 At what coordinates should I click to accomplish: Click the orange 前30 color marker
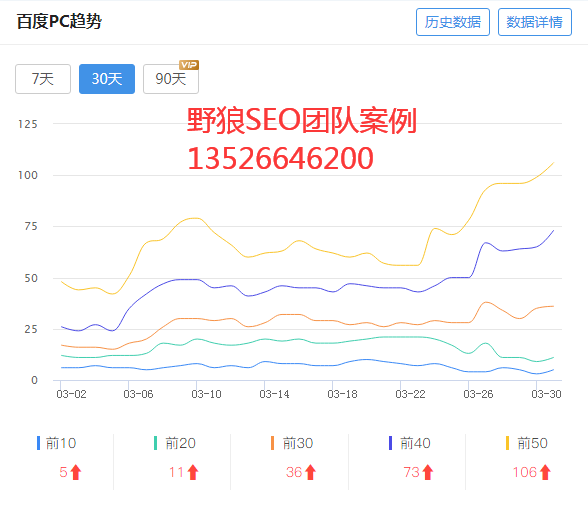point(273,443)
